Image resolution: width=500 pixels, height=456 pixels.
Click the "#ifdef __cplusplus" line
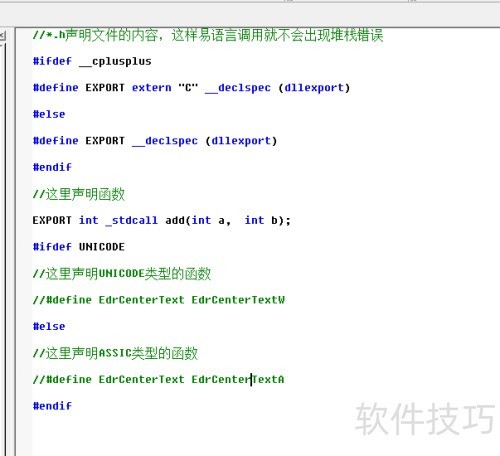92,61
